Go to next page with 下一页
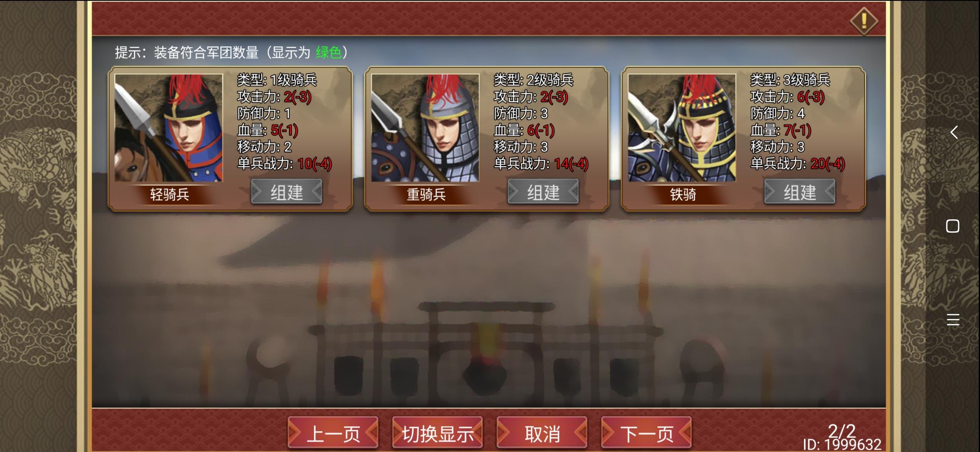This screenshot has height=452, width=980. click(646, 433)
